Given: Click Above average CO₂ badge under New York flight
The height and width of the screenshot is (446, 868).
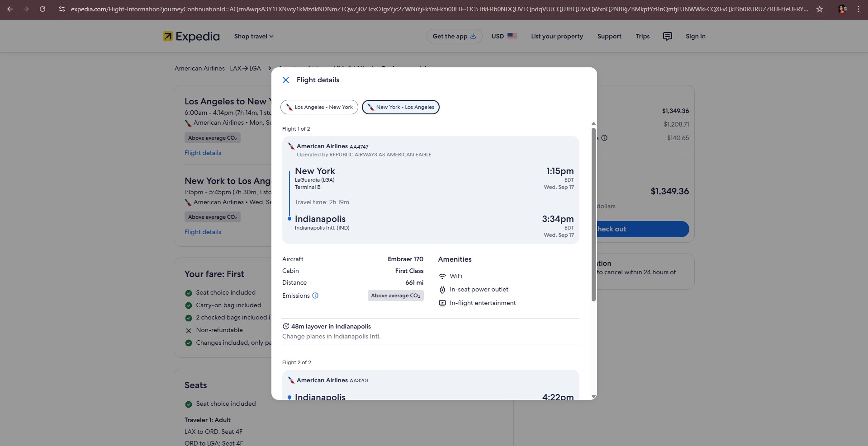Looking at the screenshot, I should tap(213, 217).
